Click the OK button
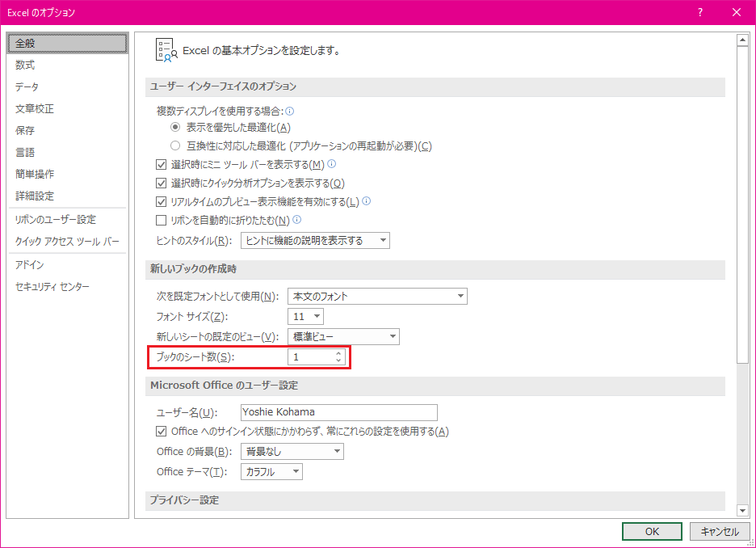The height and width of the screenshot is (548, 756). [652, 532]
